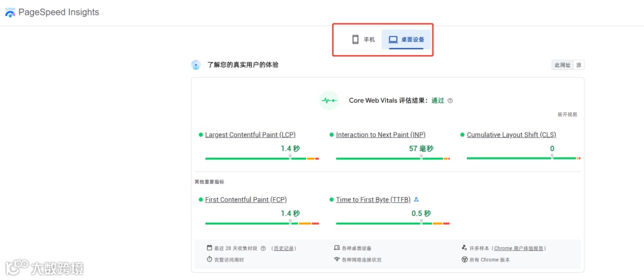
Task: Switch to the 手机 tab
Action: coord(364,39)
